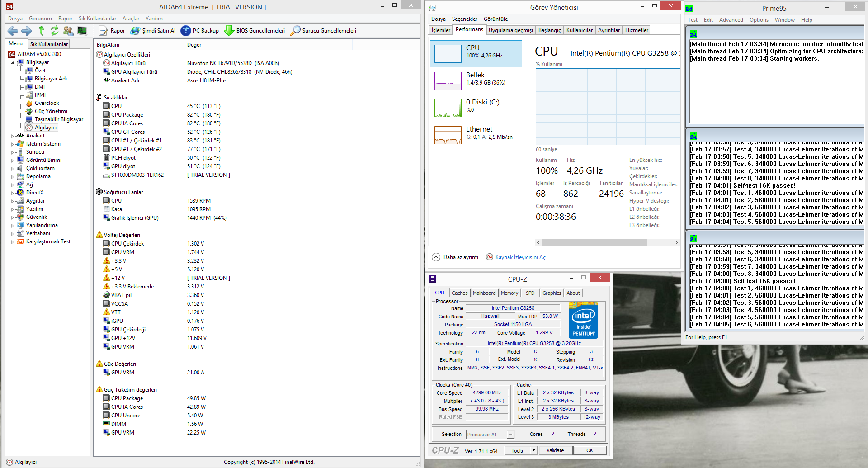Click the AIDA64 forward arrow icon
Image resolution: width=868 pixels, height=468 pixels.
point(27,31)
